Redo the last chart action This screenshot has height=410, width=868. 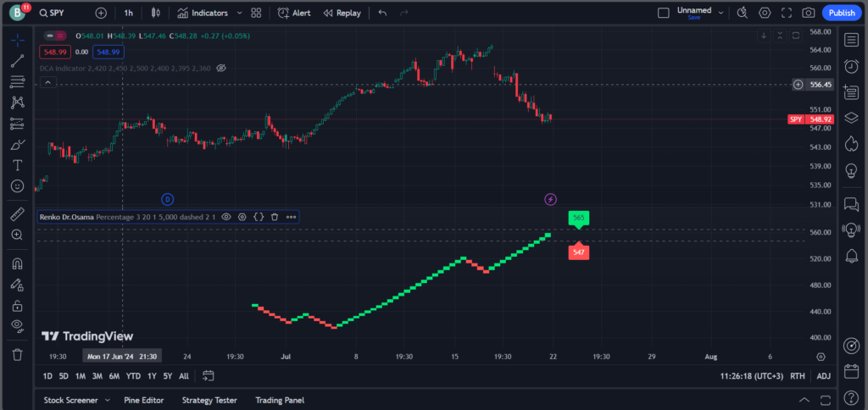pyautogui.click(x=404, y=13)
